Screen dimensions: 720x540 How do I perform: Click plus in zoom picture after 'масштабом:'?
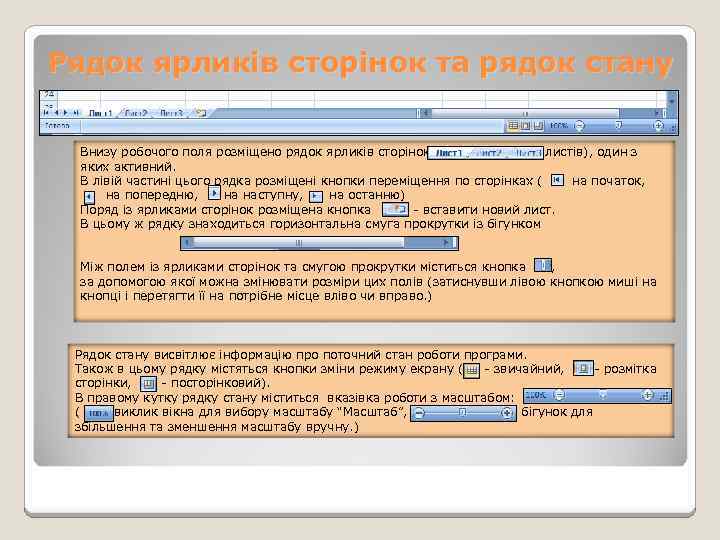(x=647, y=395)
